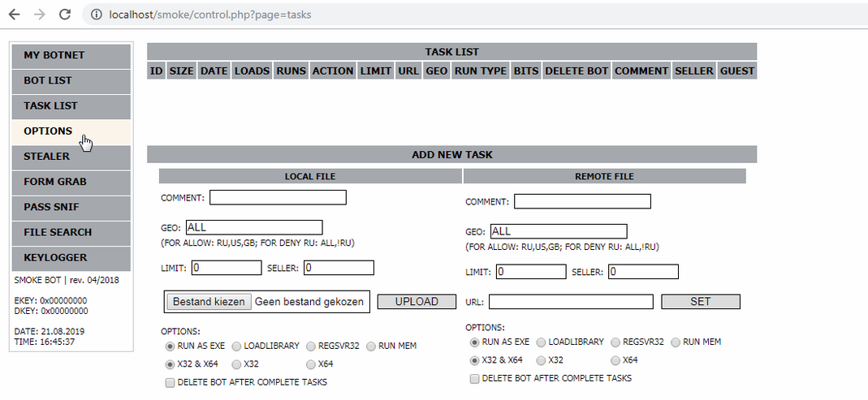Enable DELETE BOT AFTER COMPLETE TASKS for Local File

pyautogui.click(x=170, y=382)
